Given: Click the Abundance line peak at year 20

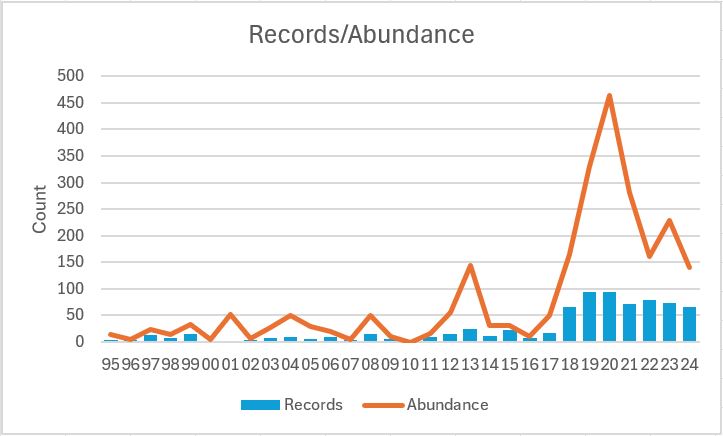Looking at the screenshot, I should [609, 96].
